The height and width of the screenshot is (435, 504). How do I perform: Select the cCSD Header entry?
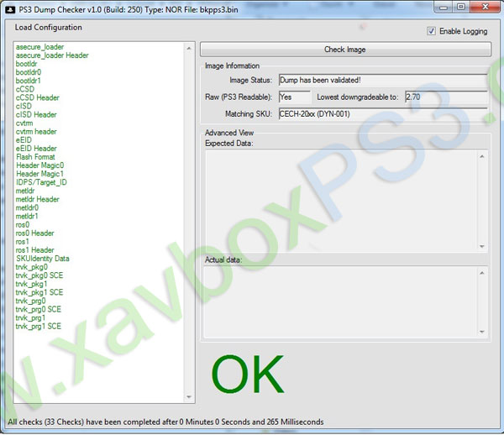tap(37, 97)
